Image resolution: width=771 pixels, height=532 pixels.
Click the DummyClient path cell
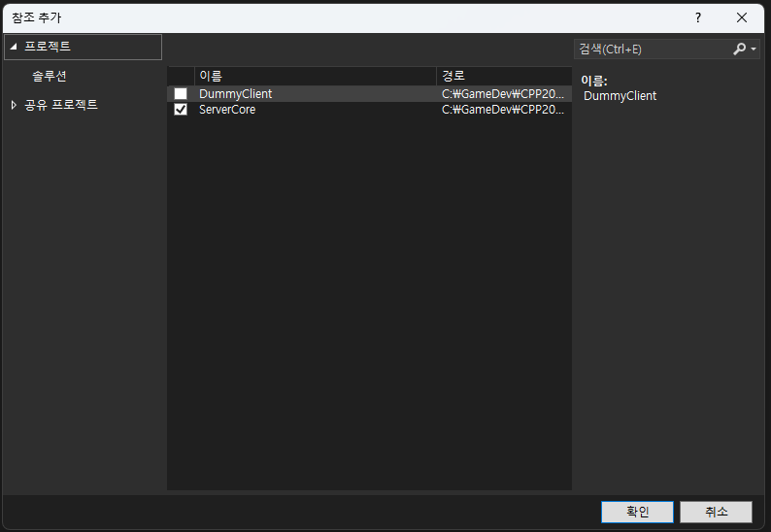click(503, 94)
